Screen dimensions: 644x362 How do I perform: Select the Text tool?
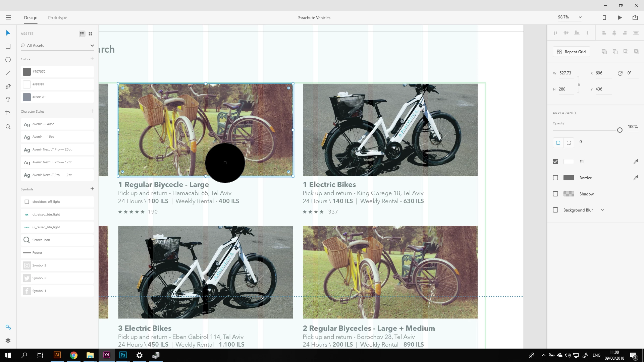coord(8,100)
